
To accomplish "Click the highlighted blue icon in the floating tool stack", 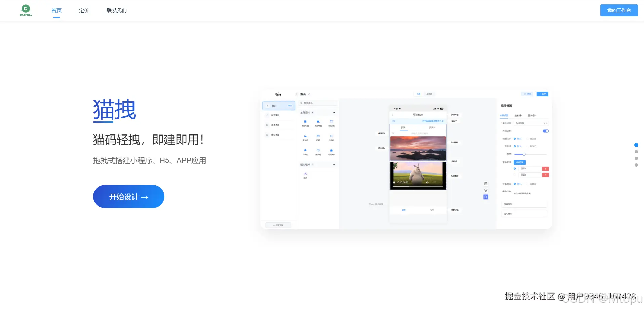I will (486, 197).
